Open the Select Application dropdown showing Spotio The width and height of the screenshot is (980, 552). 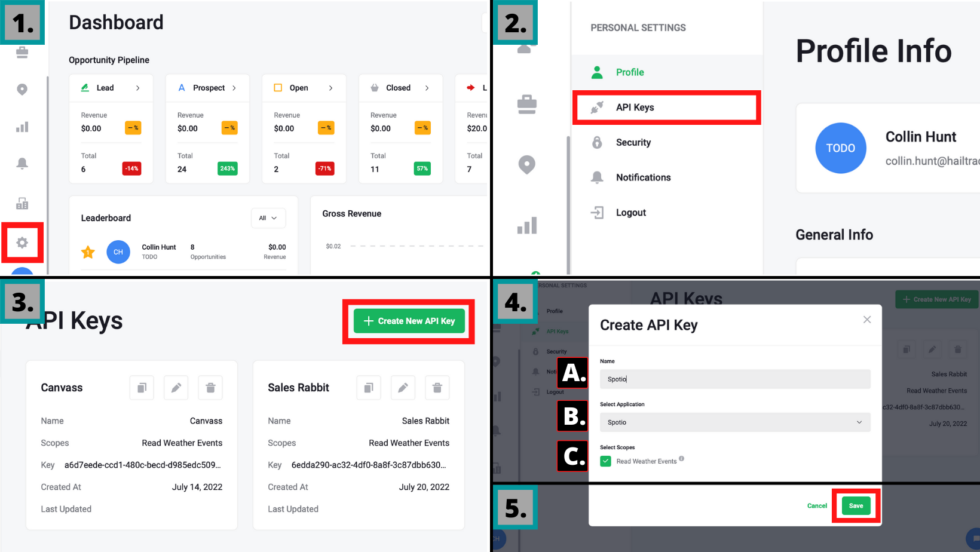click(735, 422)
